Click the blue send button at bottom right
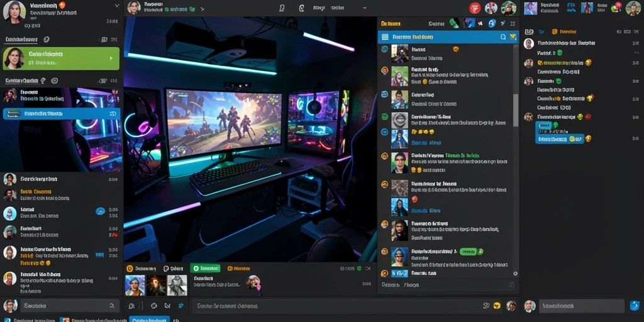The width and height of the screenshot is (644, 322). (635, 306)
